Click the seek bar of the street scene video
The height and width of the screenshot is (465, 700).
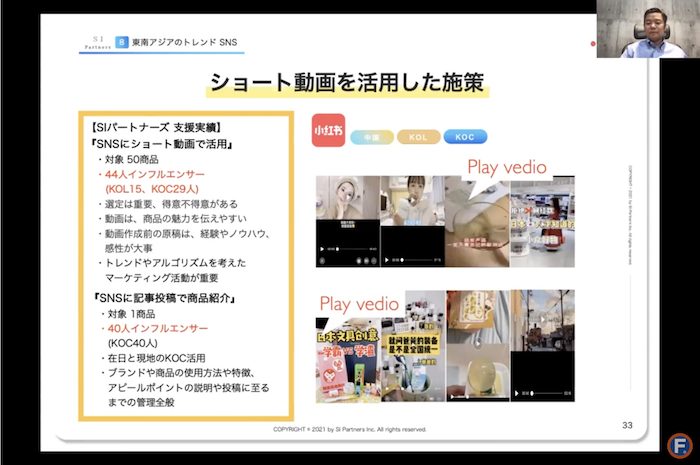click(x=547, y=394)
